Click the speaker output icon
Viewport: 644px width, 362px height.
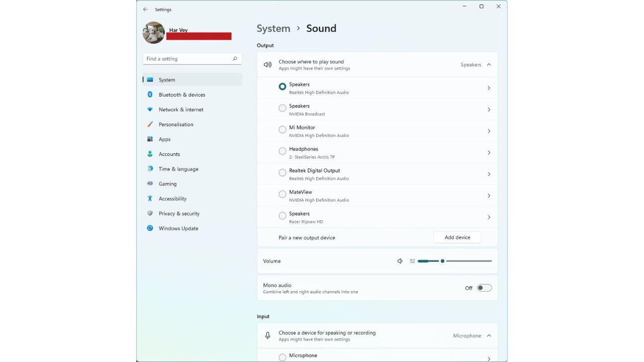pyautogui.click(x=268, y=64)
